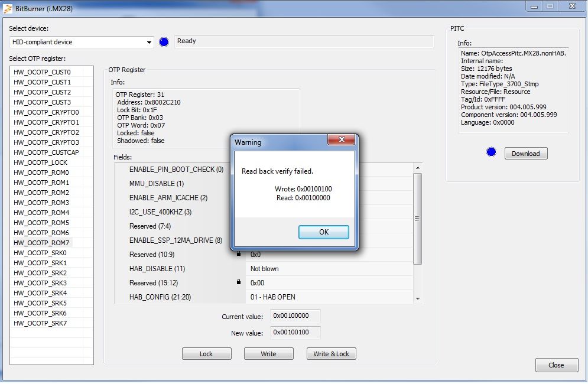Select HW_OCOTP_CRYPTO0 register
Image resolution: width=588 pixels, height=384 pixels.
(46, 112)
